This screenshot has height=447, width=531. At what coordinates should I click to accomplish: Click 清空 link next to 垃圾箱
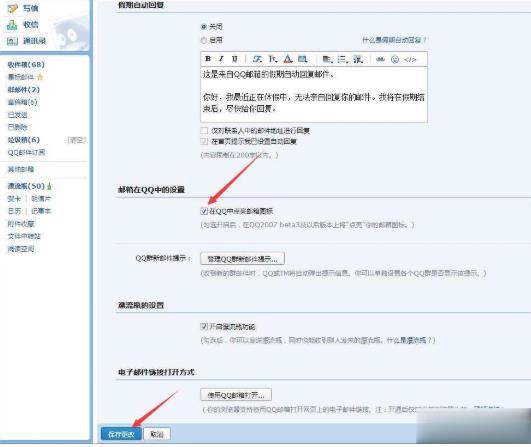pos(77,140)
